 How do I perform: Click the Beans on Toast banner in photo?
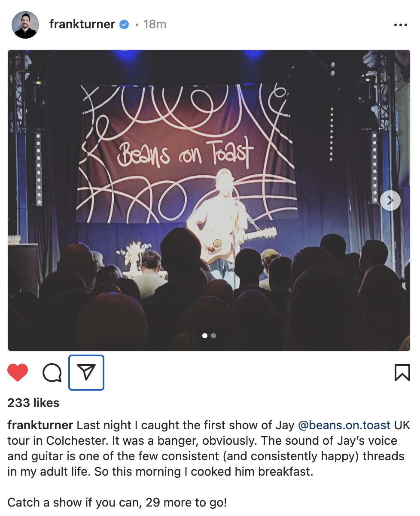pos(186,152)
